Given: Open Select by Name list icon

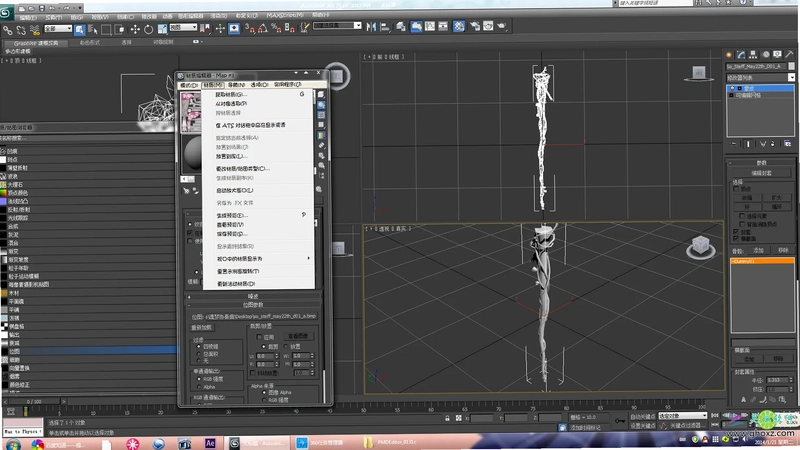Looking at the screenshot, I should [93, 30].
